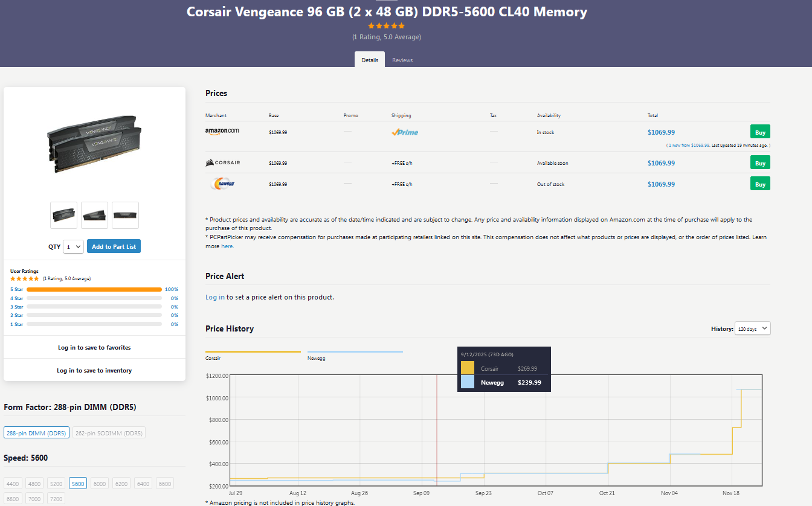Choose the 7200 speed option
This screenshot has width=812, height=506.
point(56,499)
